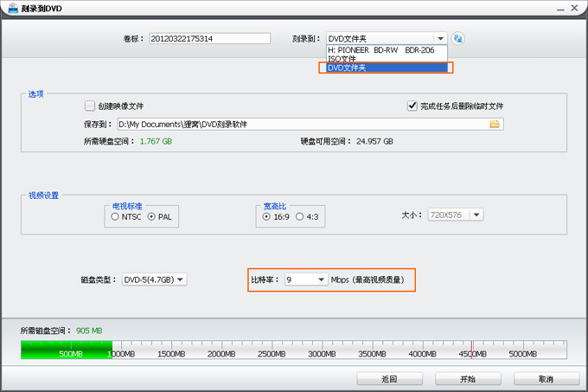
Task: Close the 刻录到DVD window
Action: point(574,8)
